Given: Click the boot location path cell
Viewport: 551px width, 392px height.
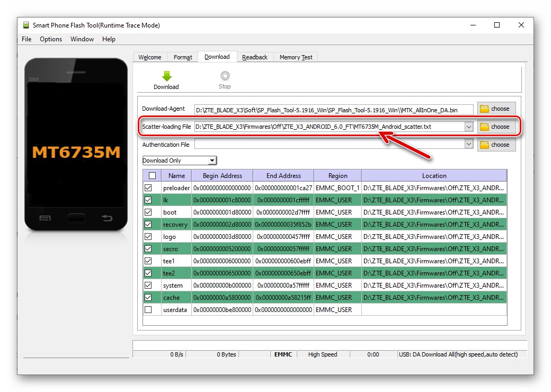Looking at the screenshot, I should [x=434, y=212].
